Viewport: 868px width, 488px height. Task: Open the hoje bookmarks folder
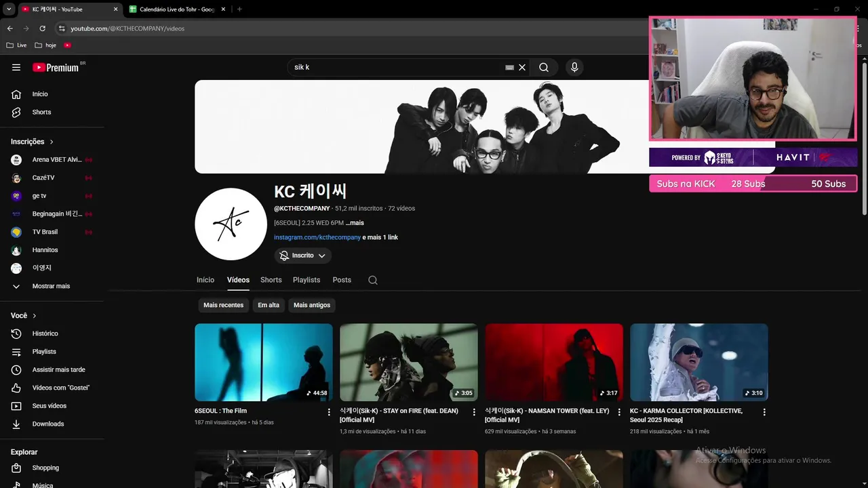point(45,45)
